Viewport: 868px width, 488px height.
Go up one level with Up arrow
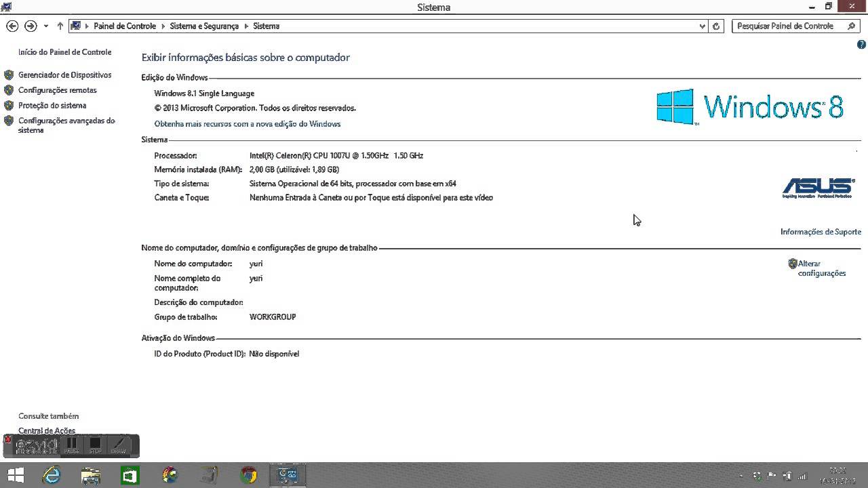pyautogui.click(x=60, y=26)
